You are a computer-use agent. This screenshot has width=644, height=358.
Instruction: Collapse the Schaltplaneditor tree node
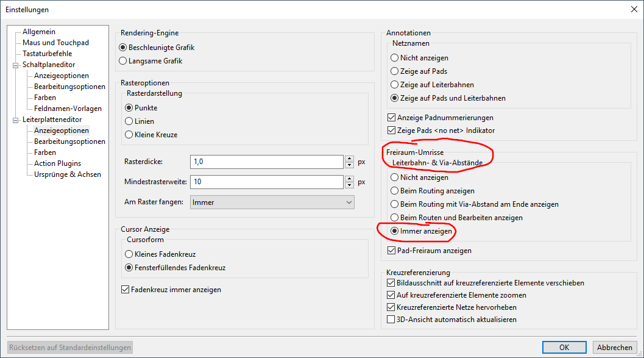coord(16,65)
